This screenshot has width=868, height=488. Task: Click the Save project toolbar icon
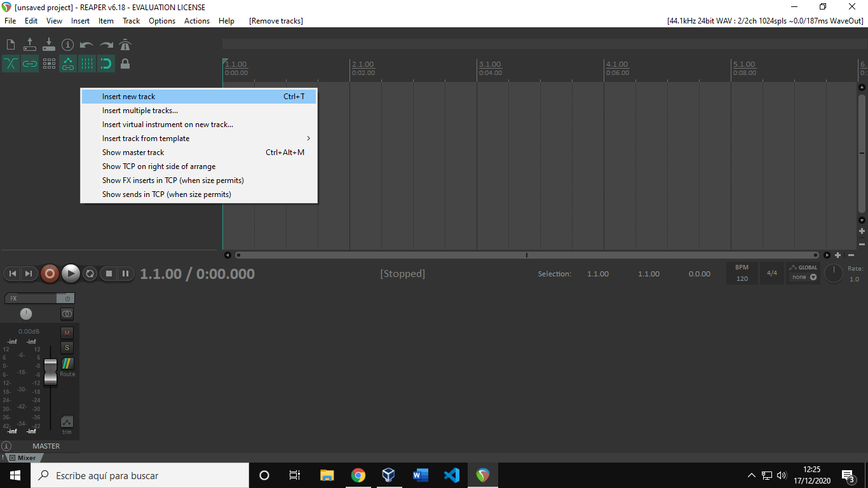[x=49, y=44]
